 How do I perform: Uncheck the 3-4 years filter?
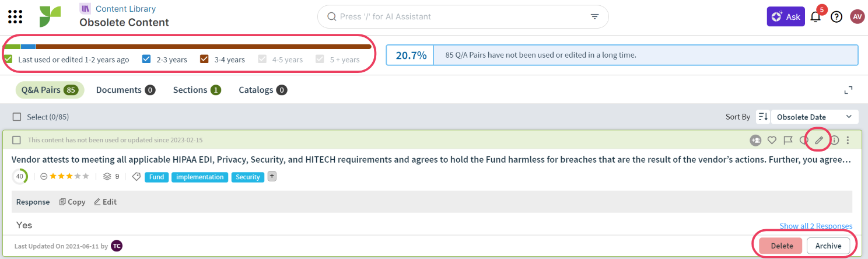click(x=204, y=59)
